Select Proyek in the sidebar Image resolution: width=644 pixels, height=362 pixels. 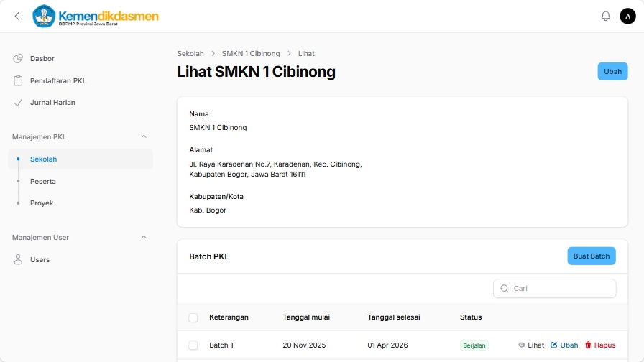click(42, 203)
